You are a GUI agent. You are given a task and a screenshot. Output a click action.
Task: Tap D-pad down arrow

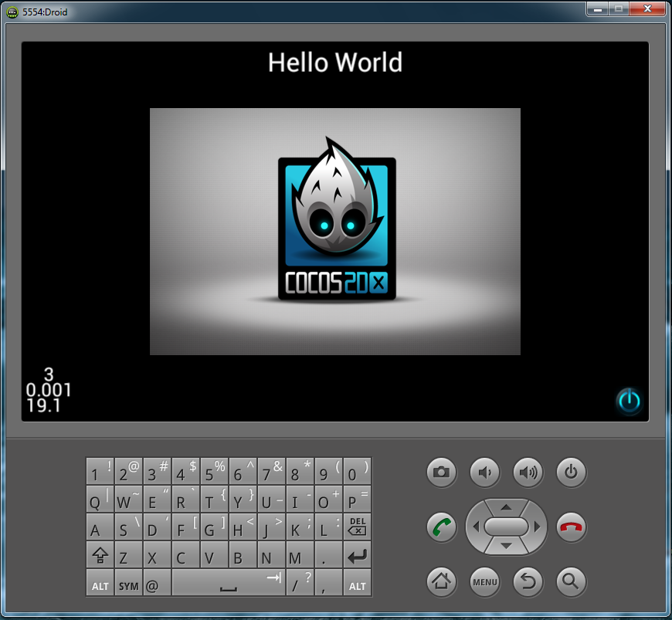[x=506, y=546]
